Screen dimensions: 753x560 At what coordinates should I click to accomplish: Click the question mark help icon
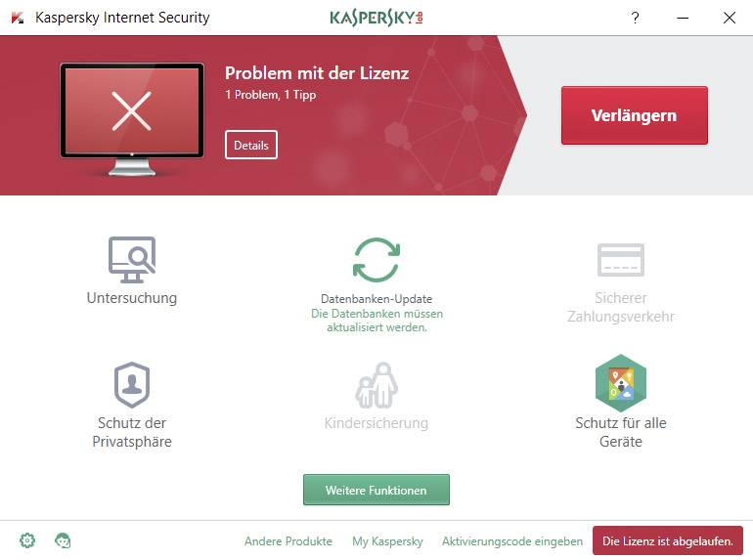pyautogui.click(x=635, y=18)
